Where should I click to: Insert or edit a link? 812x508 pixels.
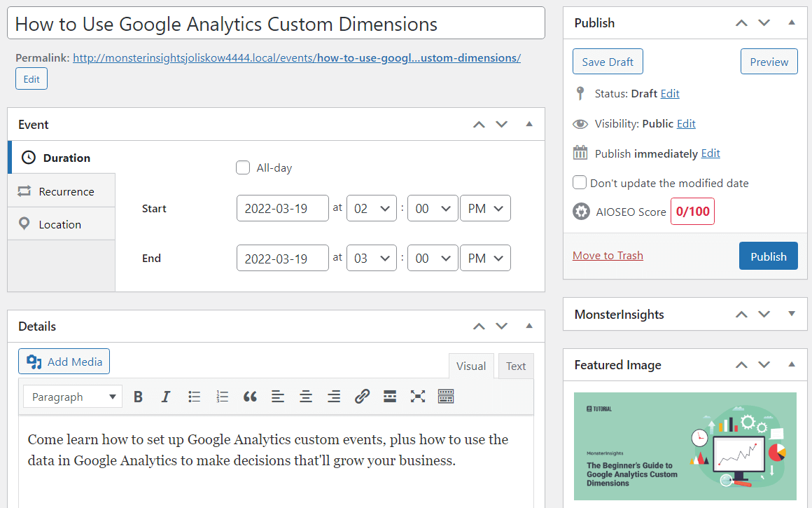click(362, 397)
